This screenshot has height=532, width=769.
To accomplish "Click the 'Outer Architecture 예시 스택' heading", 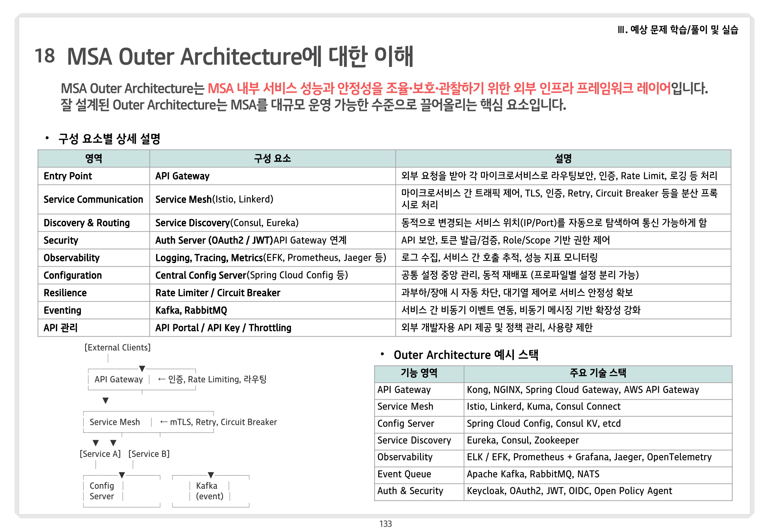I will coord(466,355).
